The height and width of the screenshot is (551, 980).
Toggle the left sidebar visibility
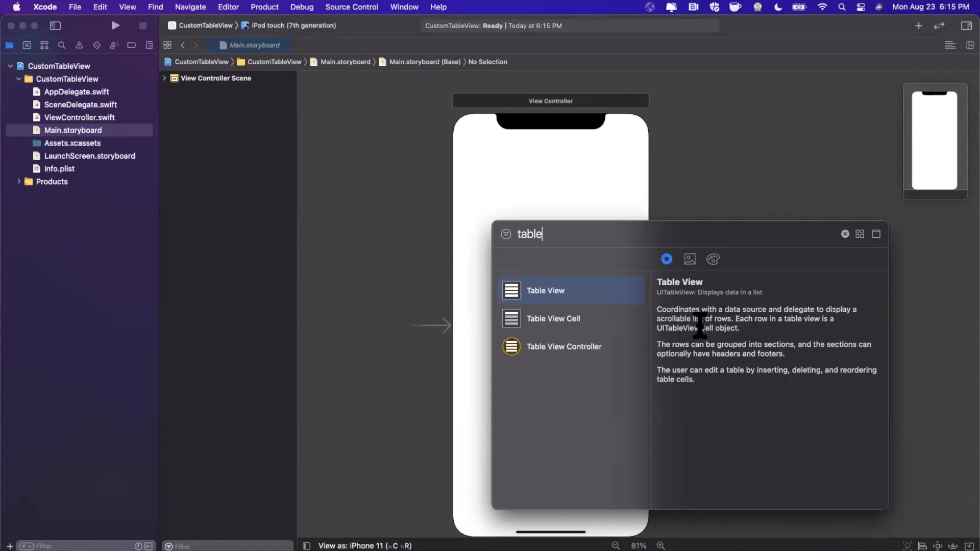[x=56, y=26]
